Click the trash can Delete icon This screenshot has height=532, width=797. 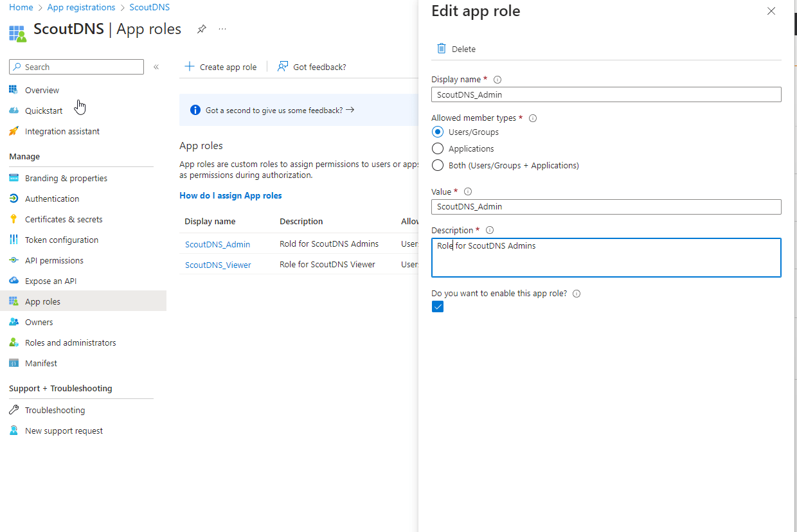point(441,49)
